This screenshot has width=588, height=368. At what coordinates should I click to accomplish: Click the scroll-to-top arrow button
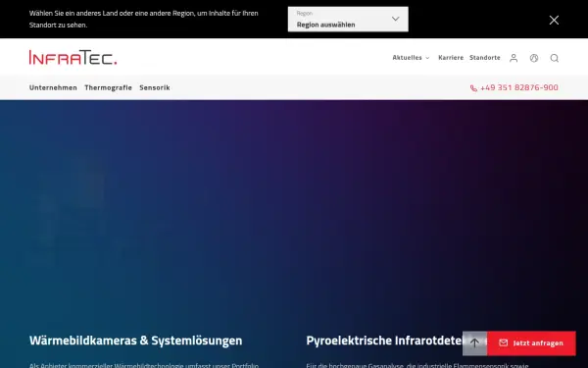tap(474, 342)
